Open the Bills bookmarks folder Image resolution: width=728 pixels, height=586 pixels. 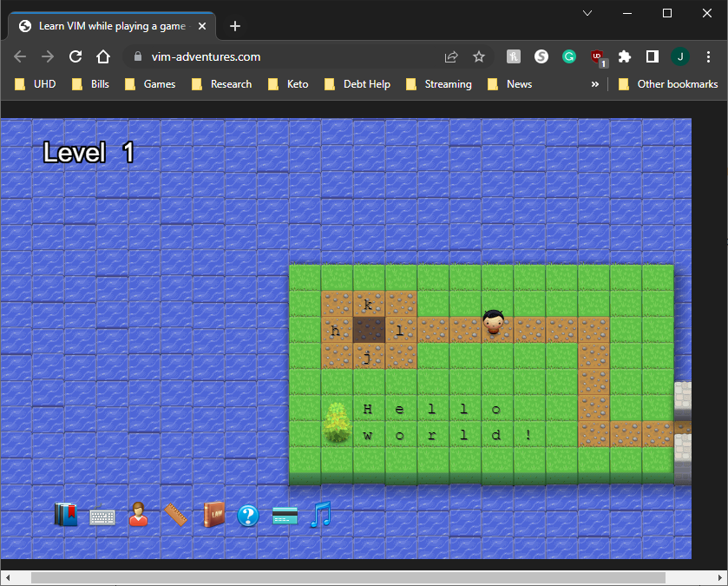90,84
